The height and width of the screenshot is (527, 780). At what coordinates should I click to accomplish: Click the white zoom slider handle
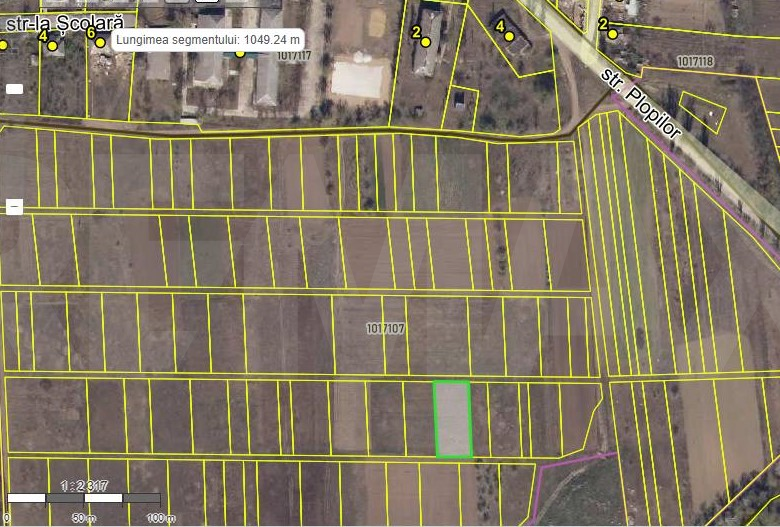(x=14, y=89)
